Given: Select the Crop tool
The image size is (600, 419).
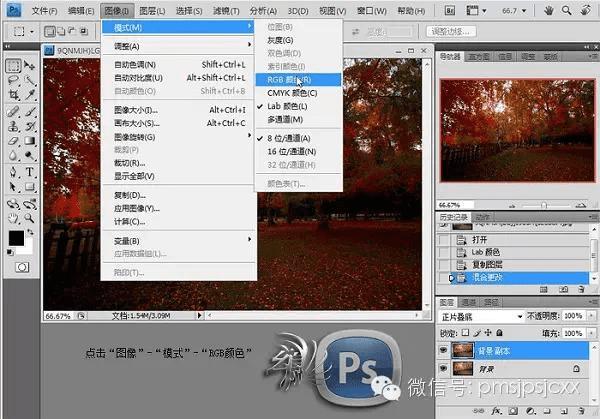Looking at the screenshot, I should pos(13,95).
